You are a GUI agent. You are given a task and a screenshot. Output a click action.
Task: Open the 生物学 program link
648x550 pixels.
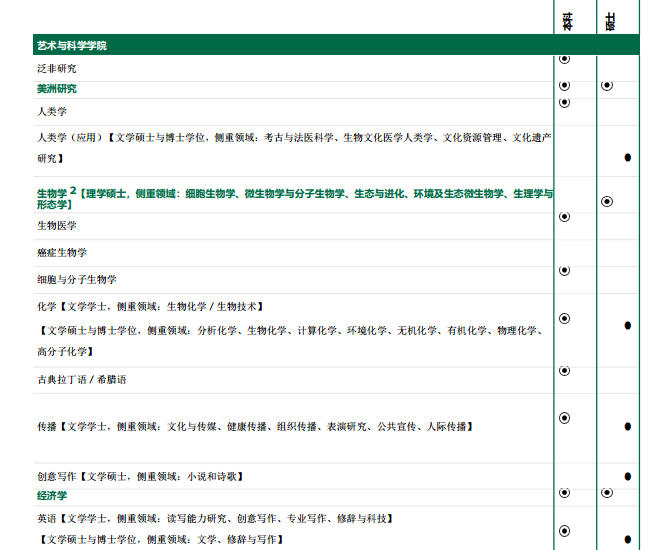51,194
